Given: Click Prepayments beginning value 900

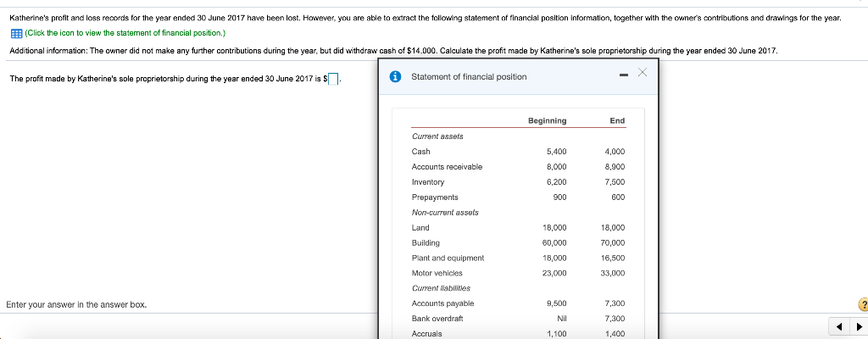Looking at the screenshot, I should click(x=560, y=197).
